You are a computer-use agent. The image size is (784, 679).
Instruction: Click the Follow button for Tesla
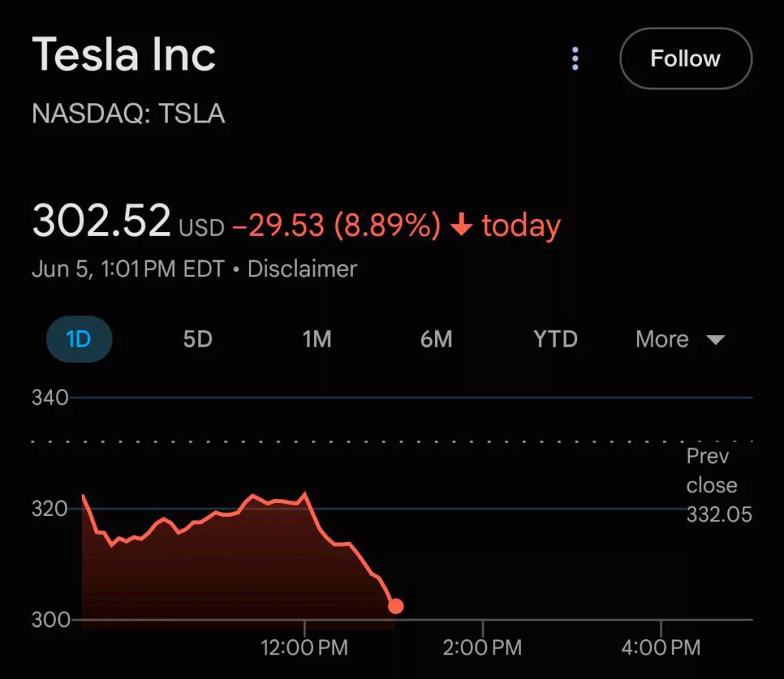click(x=685, y=58)
